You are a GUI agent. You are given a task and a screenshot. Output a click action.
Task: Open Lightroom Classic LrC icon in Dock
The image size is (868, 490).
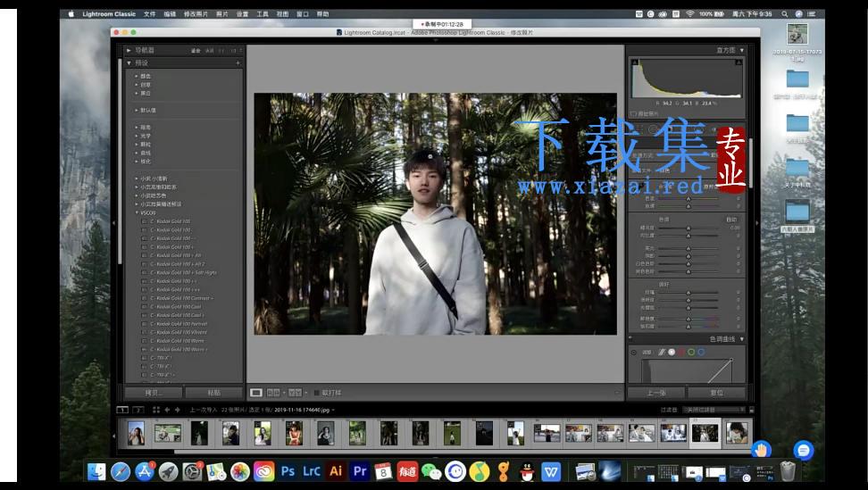pos(312,471)
